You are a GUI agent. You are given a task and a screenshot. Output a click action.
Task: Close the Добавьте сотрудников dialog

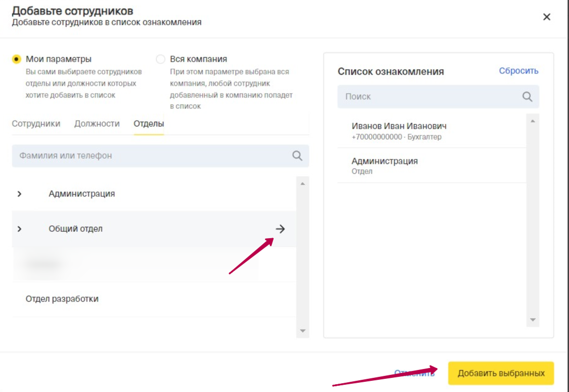pyautogui.click(x=547, y=17)
